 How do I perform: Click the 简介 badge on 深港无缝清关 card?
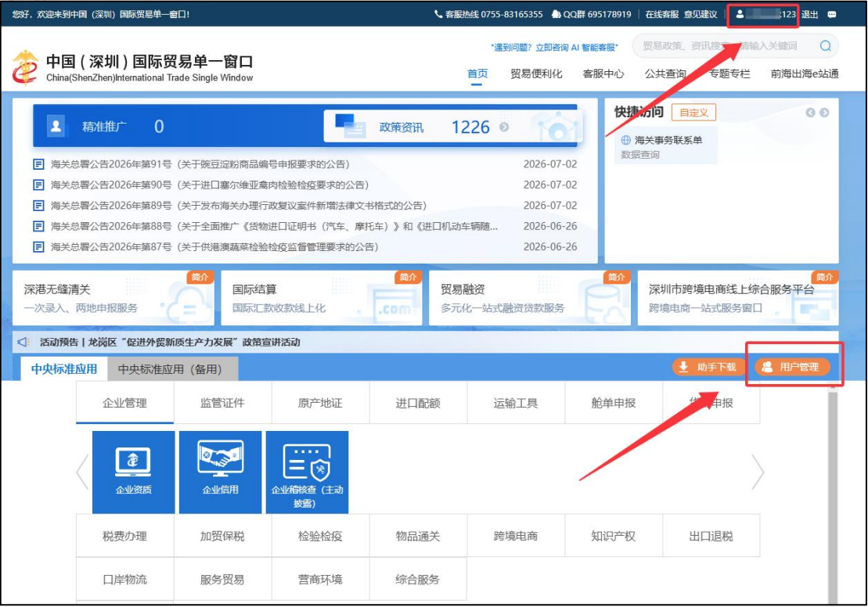200,277
